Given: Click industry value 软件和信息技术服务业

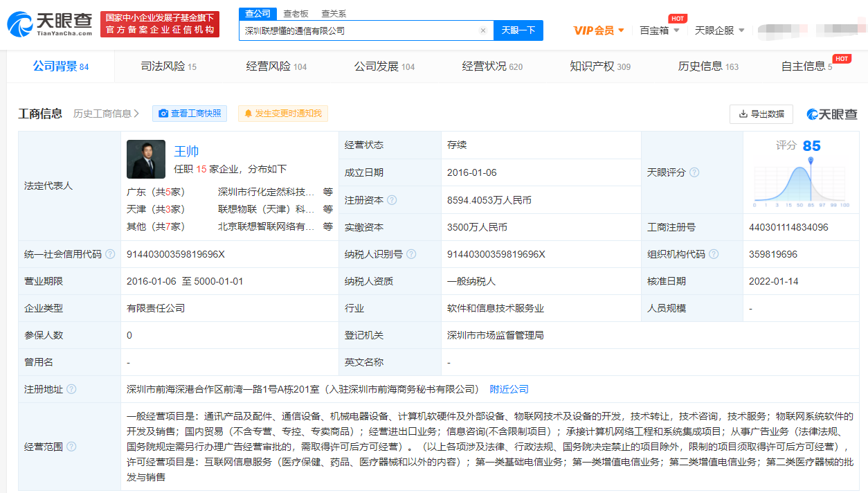Looking at the screenshot, I should coord(496,308).
